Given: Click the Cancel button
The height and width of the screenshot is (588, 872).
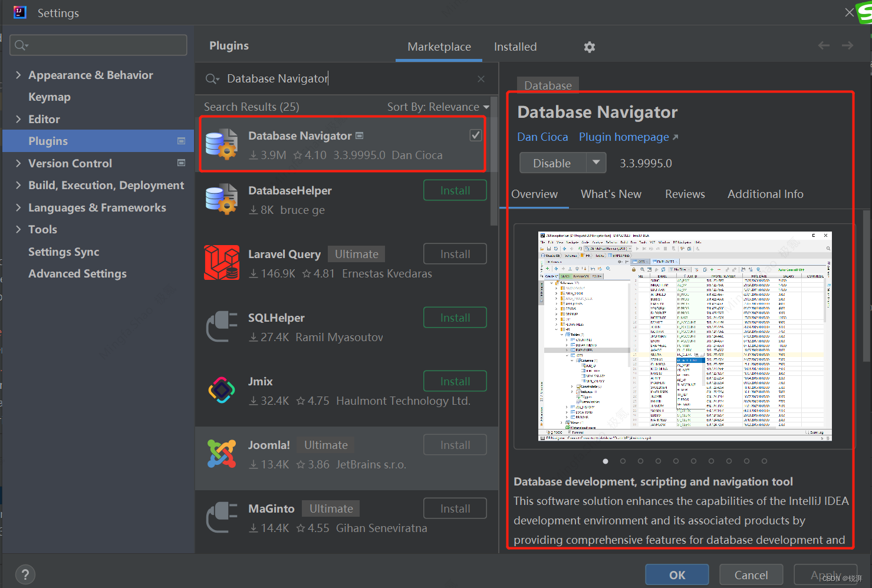Looking at the screenshot, I should pos(751,574).
